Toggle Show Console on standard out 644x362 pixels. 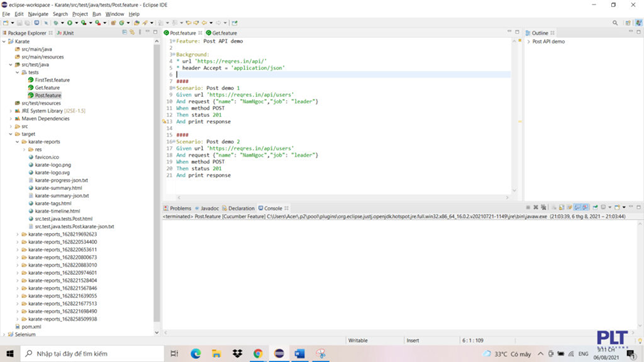(x=577, y=208)
